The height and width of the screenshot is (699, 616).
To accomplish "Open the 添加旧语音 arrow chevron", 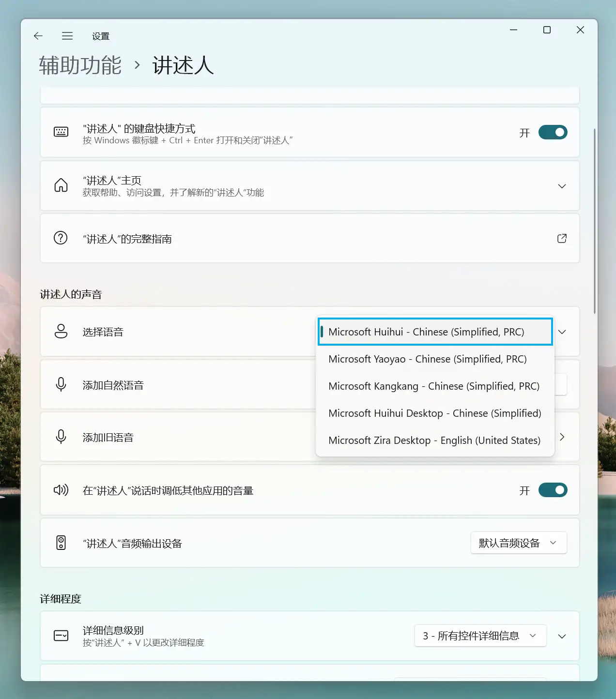I will (x=562, y=437).
